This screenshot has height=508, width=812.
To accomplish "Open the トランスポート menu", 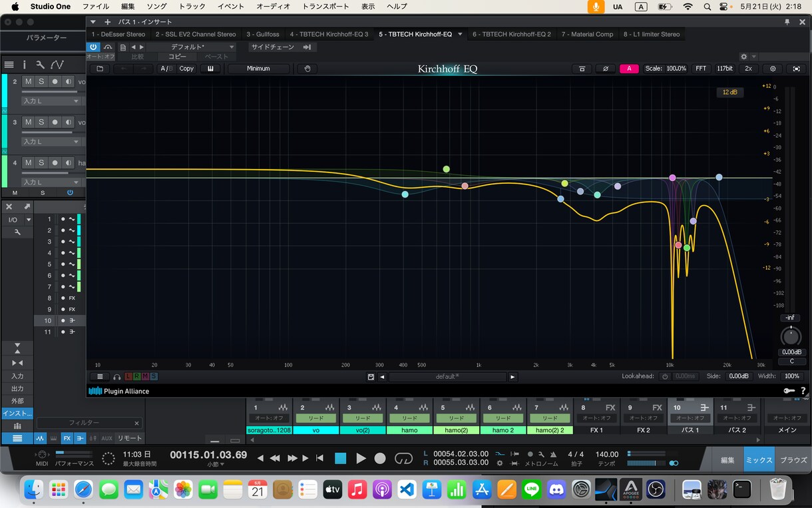I will (325, 7).
